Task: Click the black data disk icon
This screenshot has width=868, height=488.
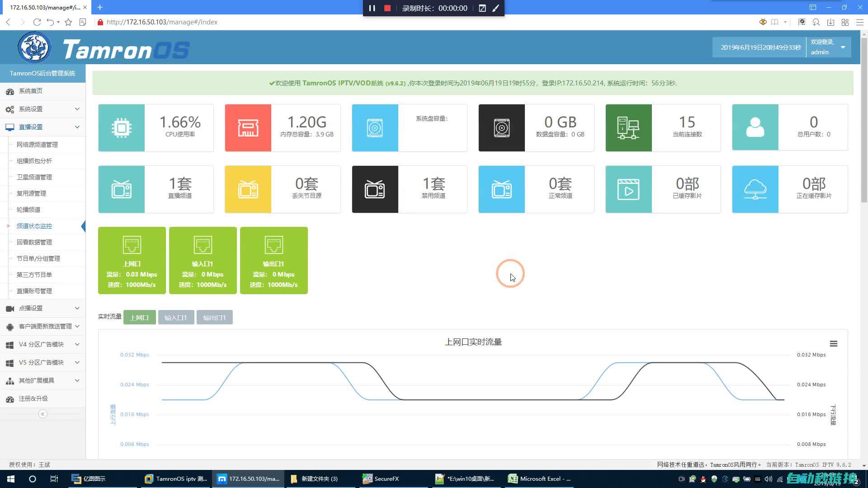Action: pos(502,128)
